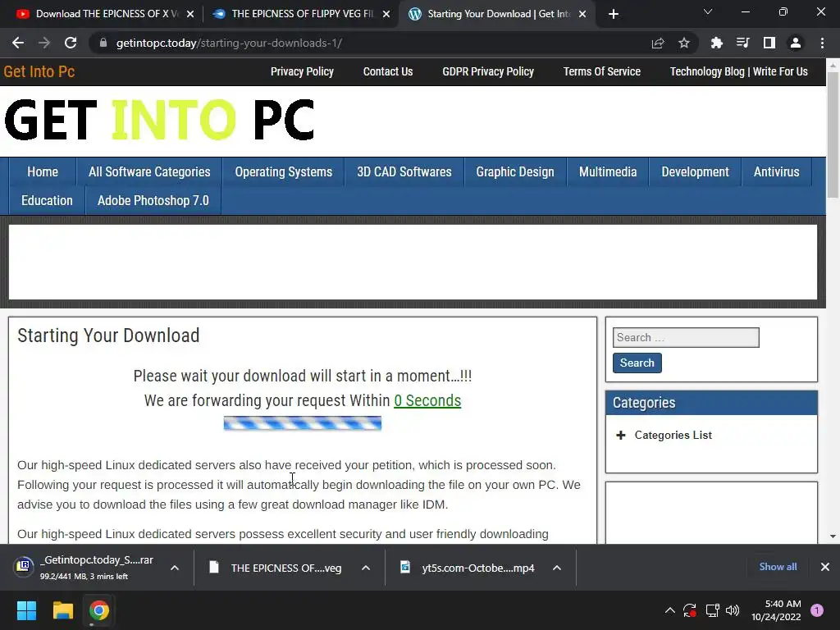The height and width of the screenshot is (630, 840).
Task: Open the Extensions puzzle icon
Action: tap(716, 43)
